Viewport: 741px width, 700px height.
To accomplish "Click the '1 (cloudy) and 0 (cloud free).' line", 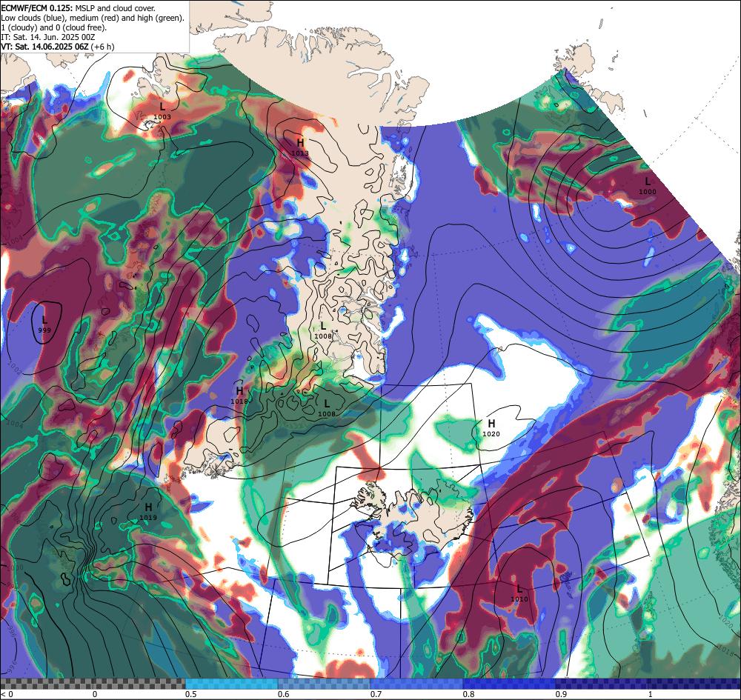I will coord(54,27).
